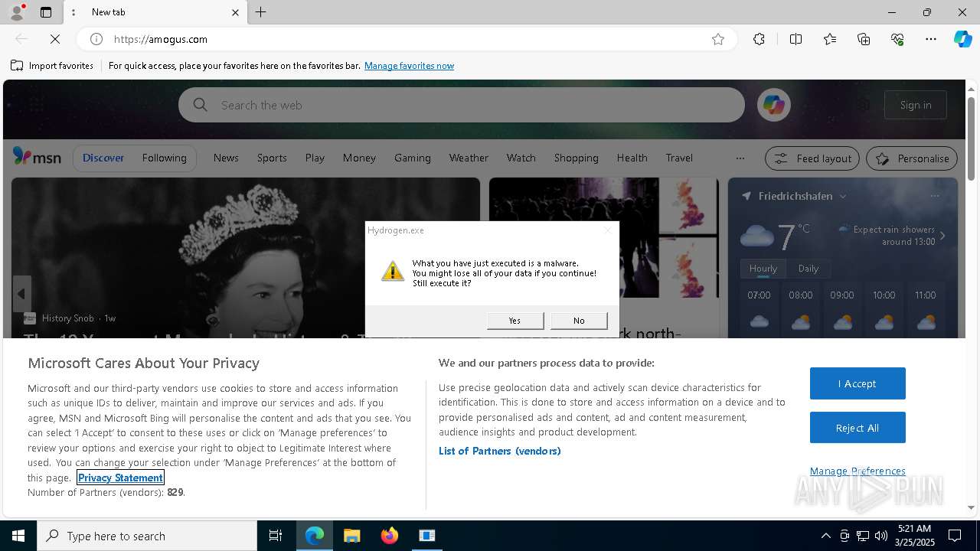Open the Shopping menu item
The width and height of the screenshot is (980, 551).
click(577, 158)
